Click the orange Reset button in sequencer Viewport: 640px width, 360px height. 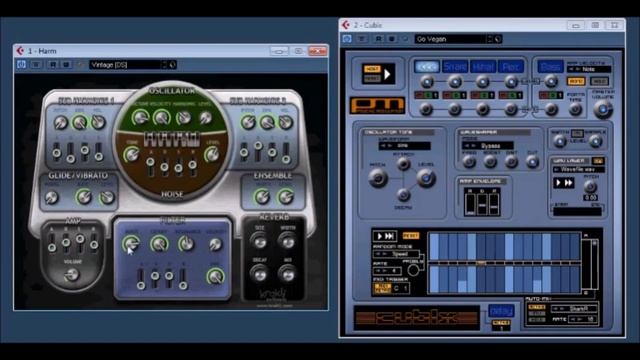411,236
